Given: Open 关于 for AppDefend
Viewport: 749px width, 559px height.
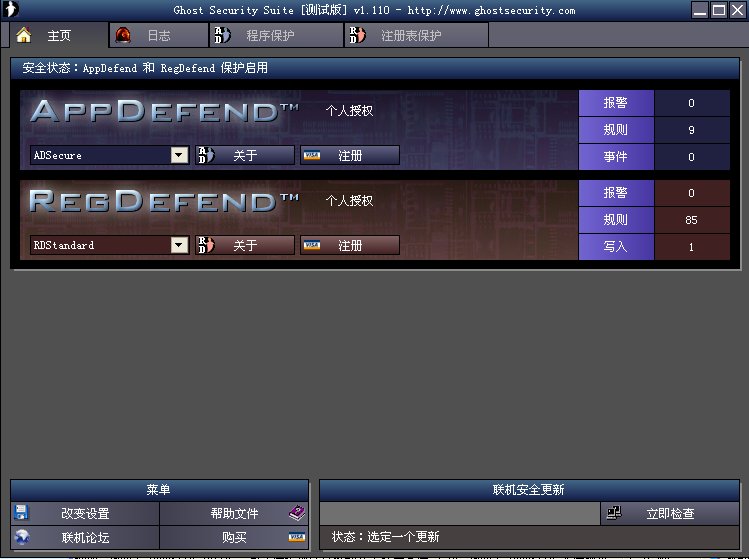Looking at the screenshot, I should pos(245,155).
